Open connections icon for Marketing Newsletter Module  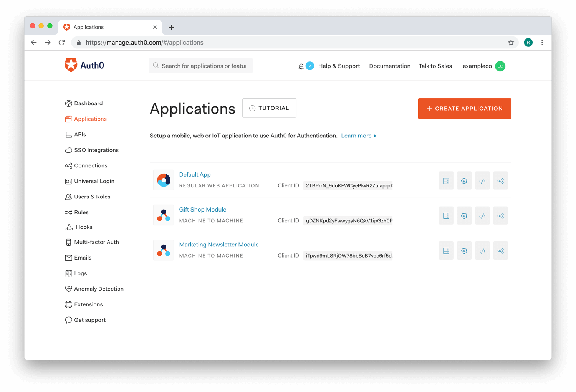click(500, 251)
